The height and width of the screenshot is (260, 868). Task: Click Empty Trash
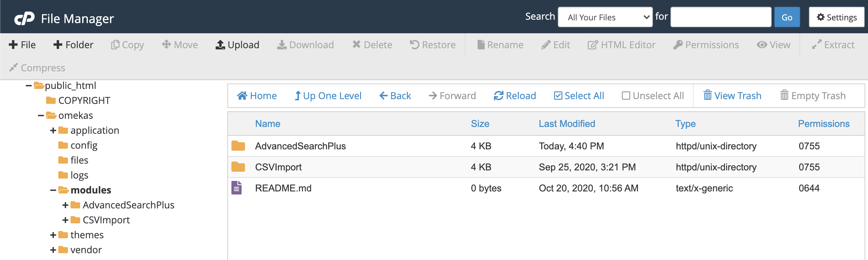813,96
